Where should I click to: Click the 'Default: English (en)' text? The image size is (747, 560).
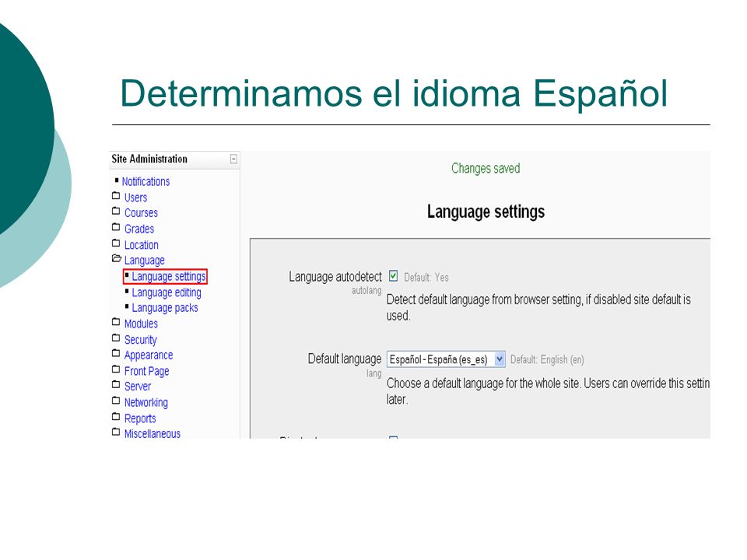[x=547, y=359]
